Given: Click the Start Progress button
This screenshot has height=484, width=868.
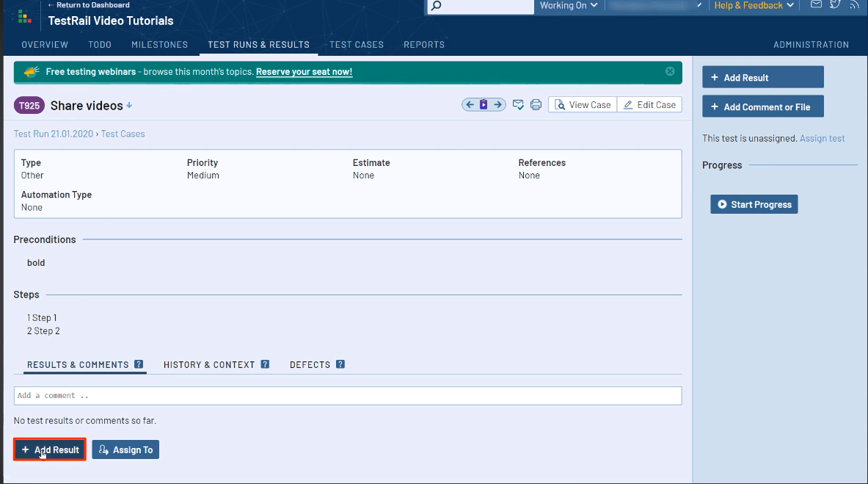Looking at the screenshot, I should (x=754, y=204).
